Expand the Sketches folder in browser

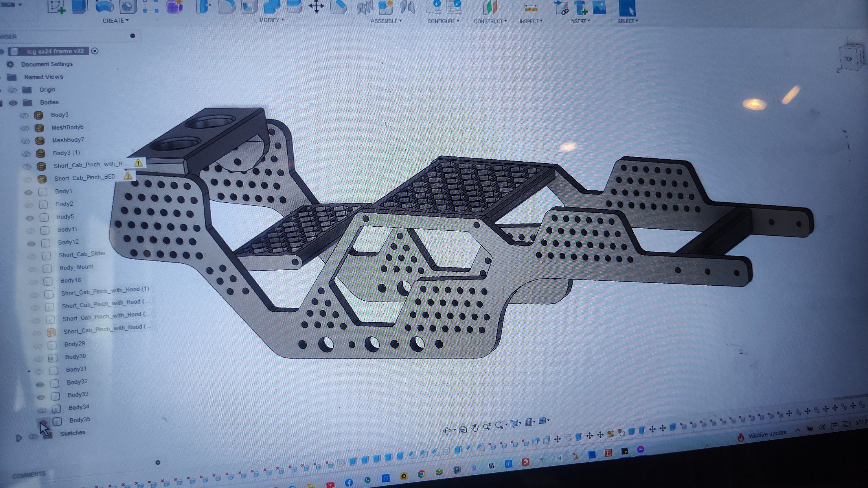pos(19,438)
